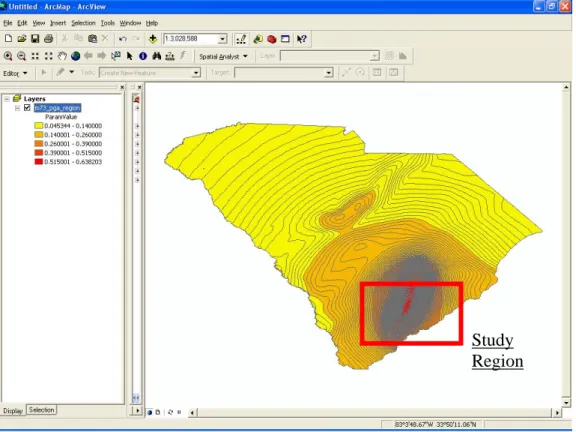Image resolution: width=576 pixels, height=432 pixels.
Task: Undo the last action
Action: tap(123, 38)
